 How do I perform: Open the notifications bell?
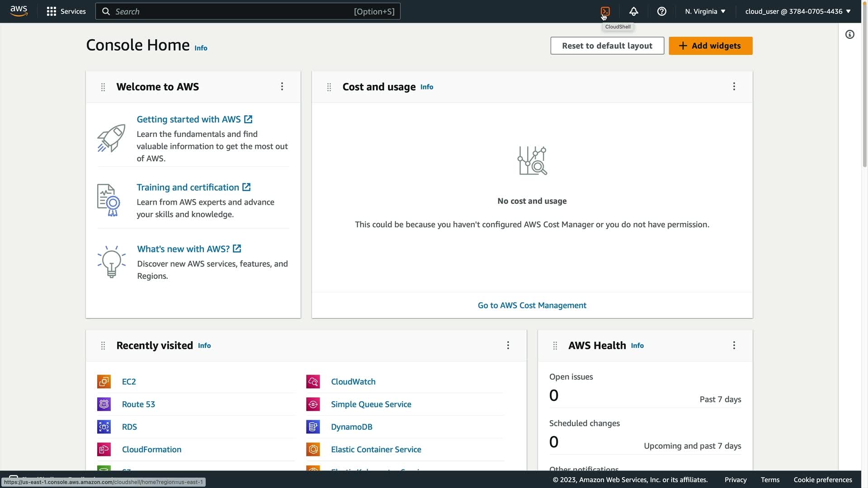click(x=633, y=11)
